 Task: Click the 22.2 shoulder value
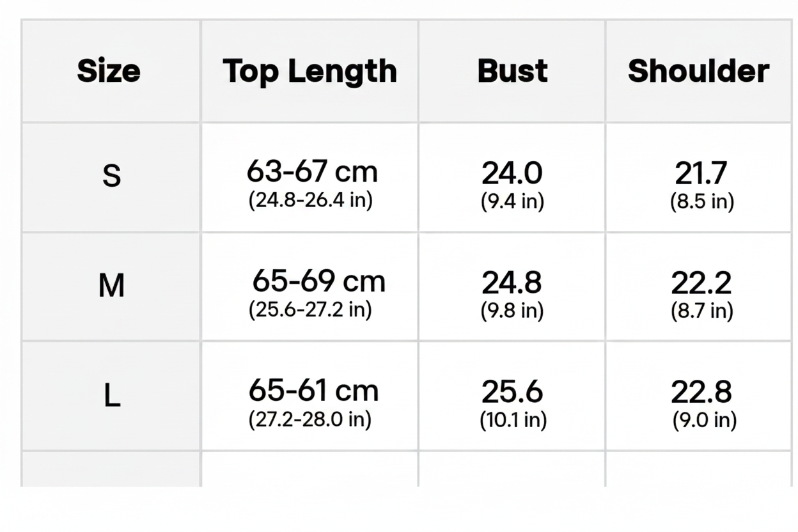tap(701, 282)
